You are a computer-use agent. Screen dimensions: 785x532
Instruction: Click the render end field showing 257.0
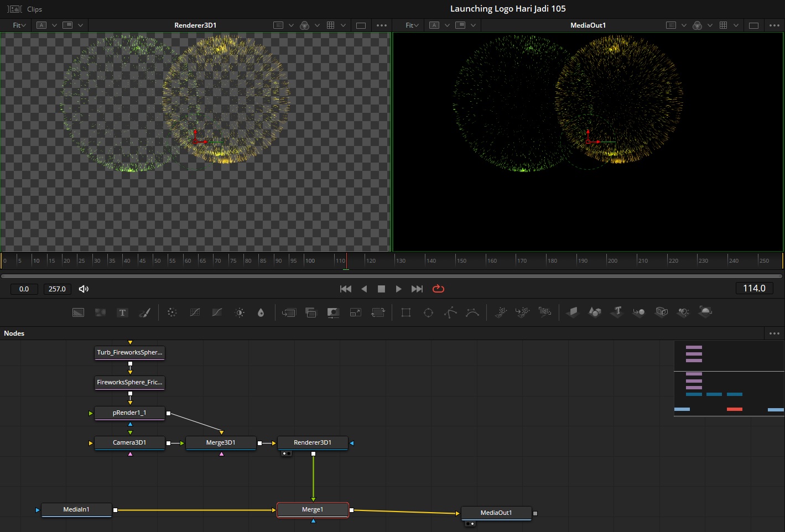(57, 289)
